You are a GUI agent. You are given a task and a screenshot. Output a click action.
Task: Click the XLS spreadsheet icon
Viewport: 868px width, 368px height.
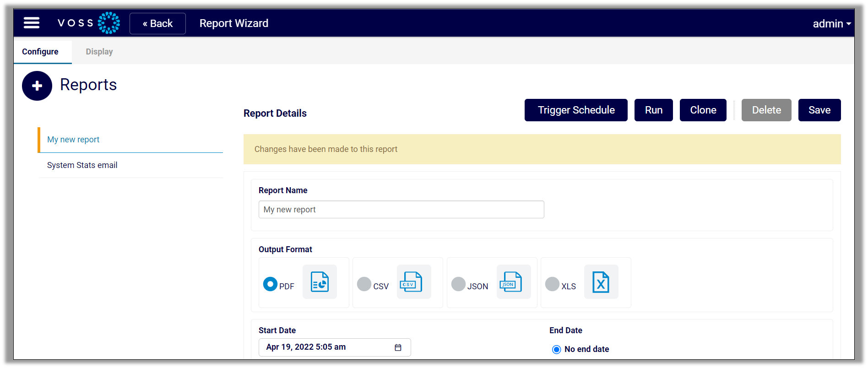pos(601,281)
